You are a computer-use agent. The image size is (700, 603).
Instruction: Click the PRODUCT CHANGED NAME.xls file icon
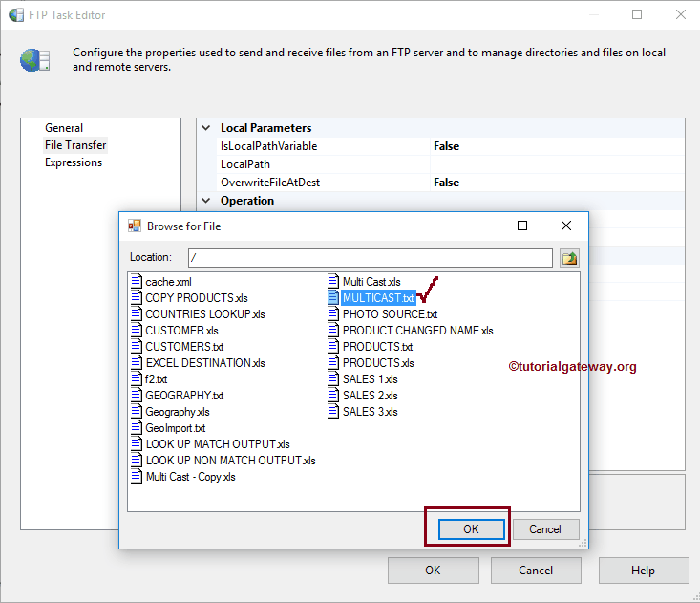point(333,330)
